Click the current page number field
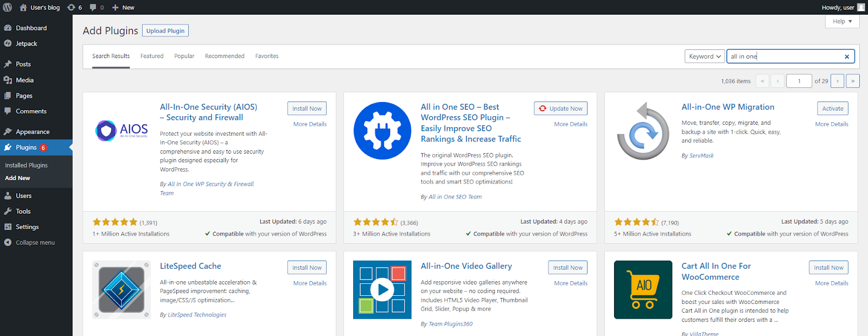Viewport: 868px width, 336px height. (799, 81)
